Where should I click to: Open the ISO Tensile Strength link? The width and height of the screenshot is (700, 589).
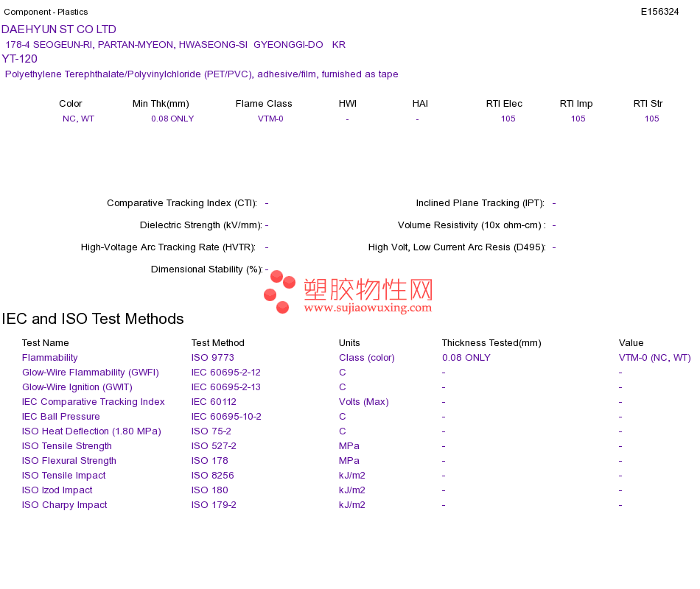coord(66,445)
